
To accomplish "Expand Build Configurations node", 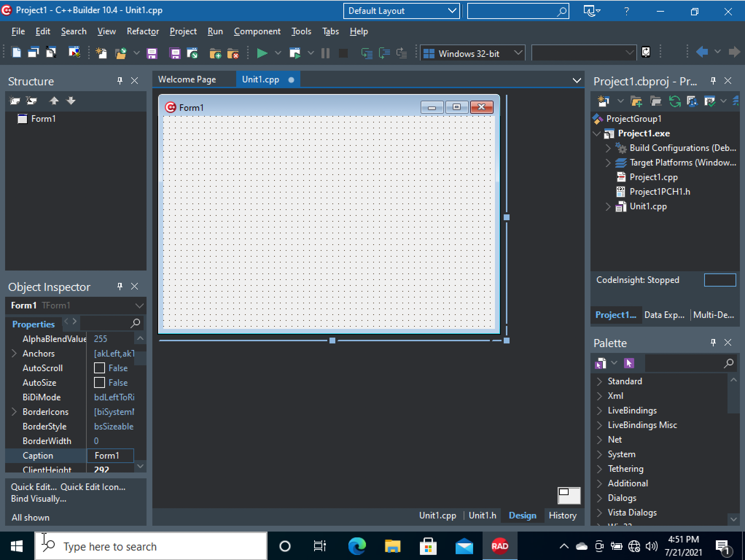I will 608,148.
